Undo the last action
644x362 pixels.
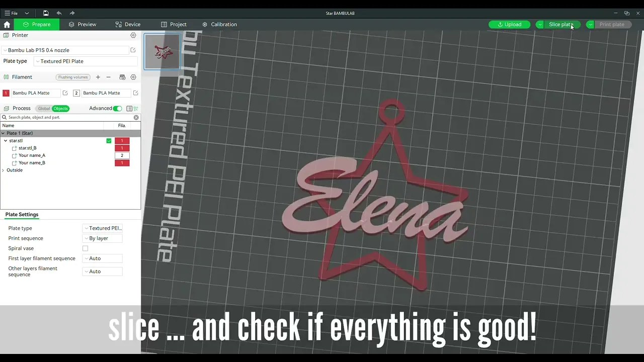(x=59, y=13)
